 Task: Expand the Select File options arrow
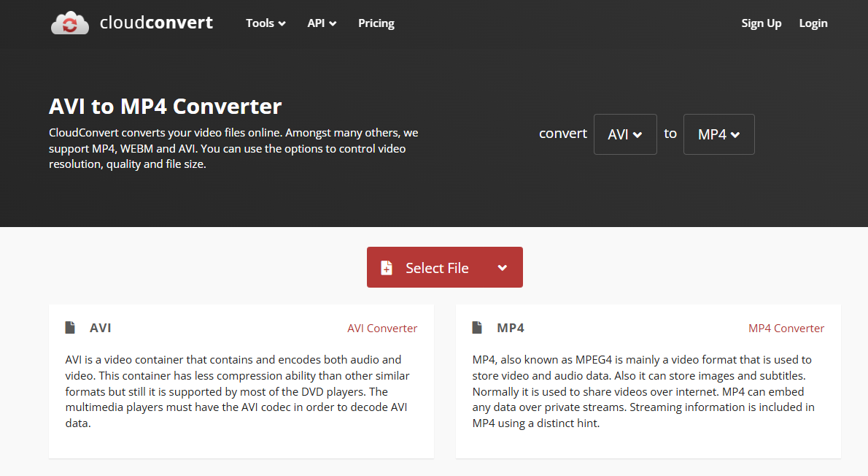[x=503, y=267]
